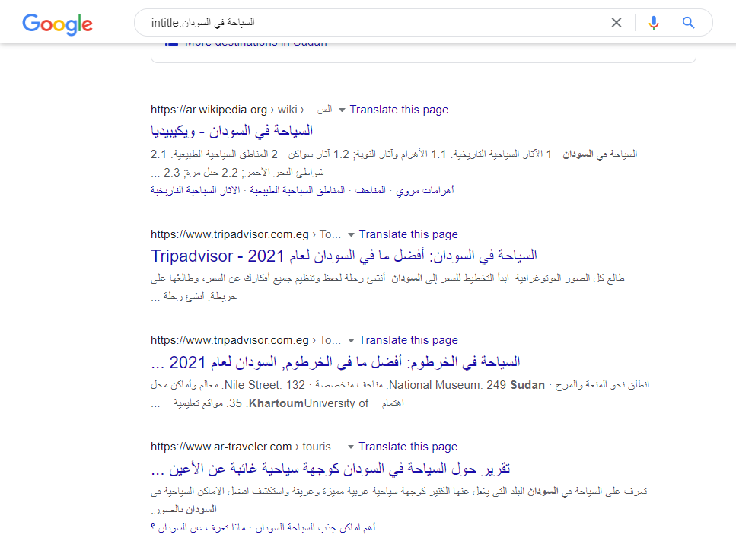
Task: Open the 'Tripadvisor - 2021' Sudan result title
Action: [343, 256]
